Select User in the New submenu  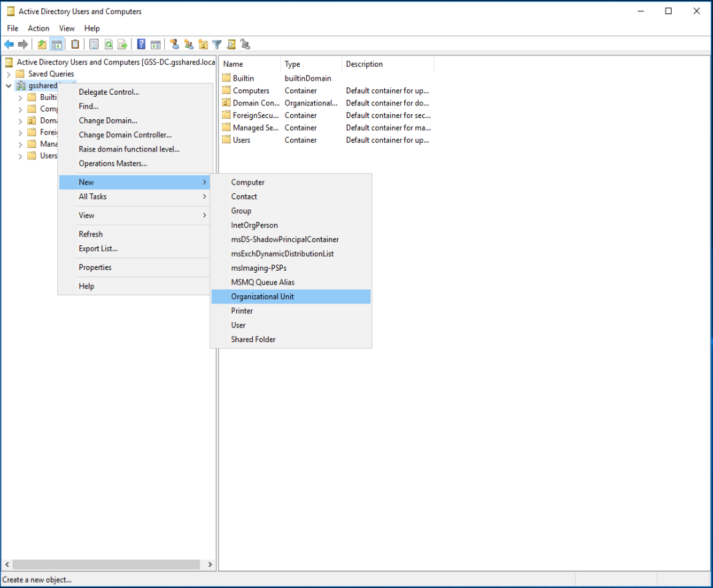(238, 325)
